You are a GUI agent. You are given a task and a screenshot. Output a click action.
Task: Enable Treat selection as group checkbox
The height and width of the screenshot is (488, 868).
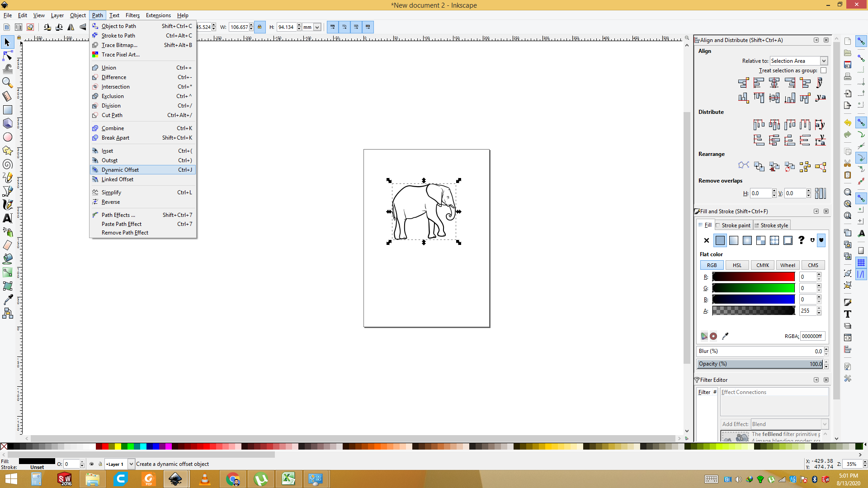click(823, 70)
